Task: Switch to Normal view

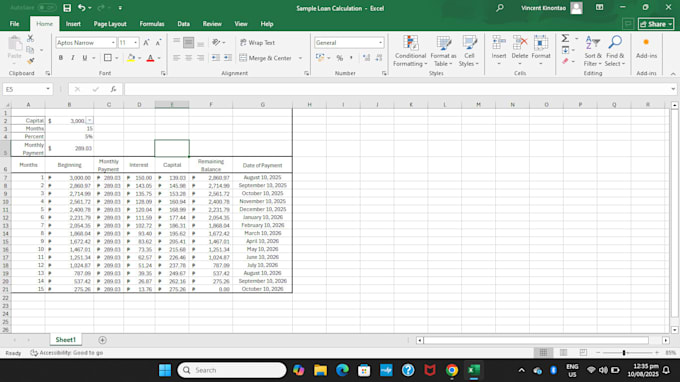Action: click(543, 353)
